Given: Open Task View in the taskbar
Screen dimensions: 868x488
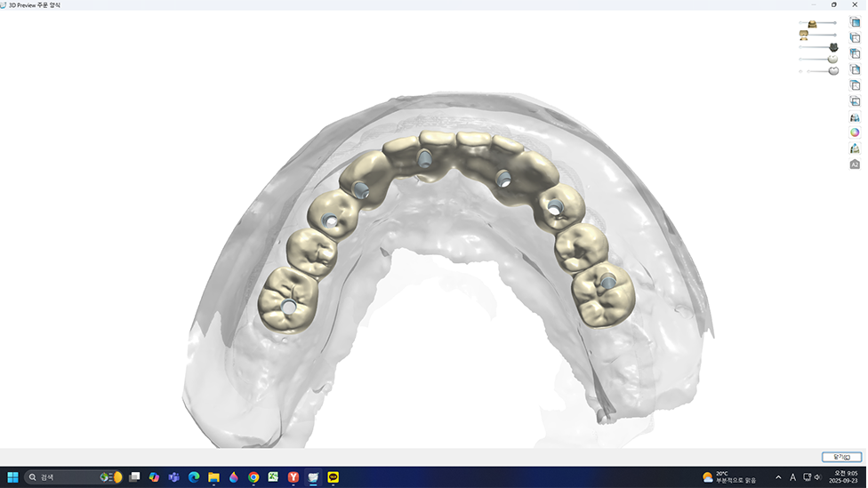Looking at the screenshot, I should pos(134,477).
